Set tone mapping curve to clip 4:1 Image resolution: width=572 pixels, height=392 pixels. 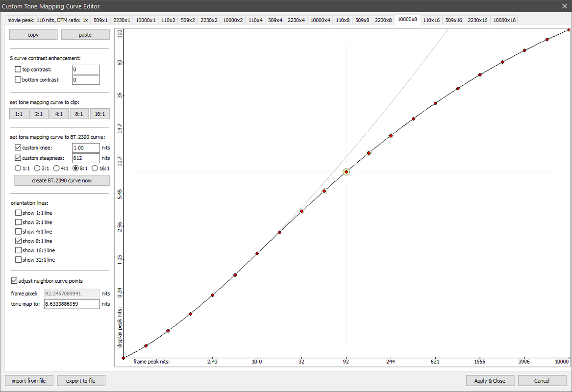click(x=59, y=114)
